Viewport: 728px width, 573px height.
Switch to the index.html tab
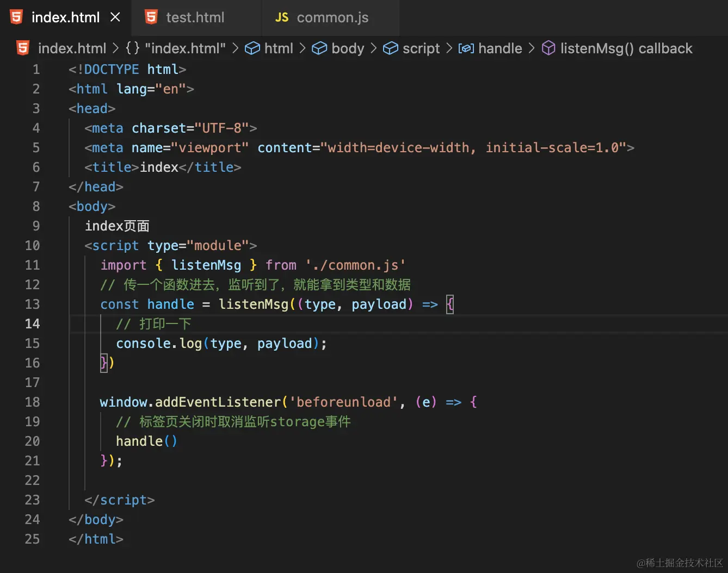pos(65,17)
